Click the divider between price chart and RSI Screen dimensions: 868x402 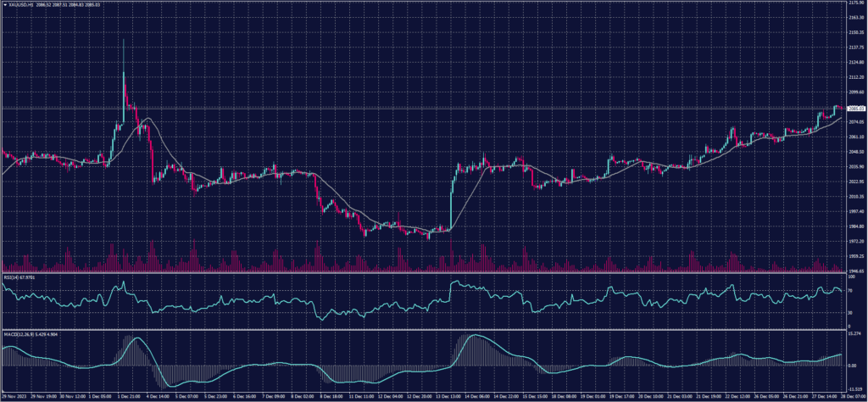point(424,273)
